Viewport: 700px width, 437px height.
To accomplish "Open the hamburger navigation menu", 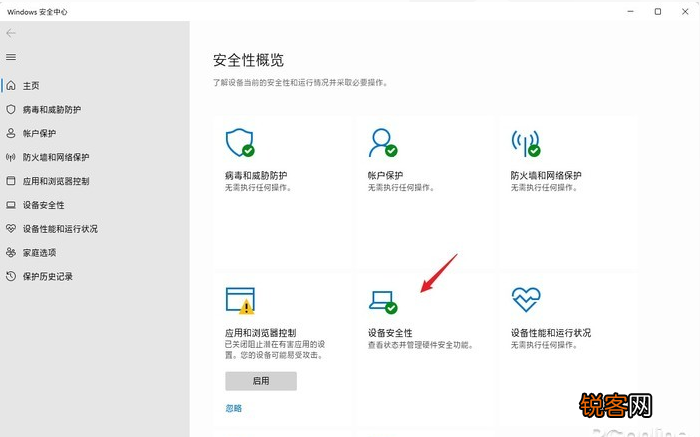I will 11,57.
